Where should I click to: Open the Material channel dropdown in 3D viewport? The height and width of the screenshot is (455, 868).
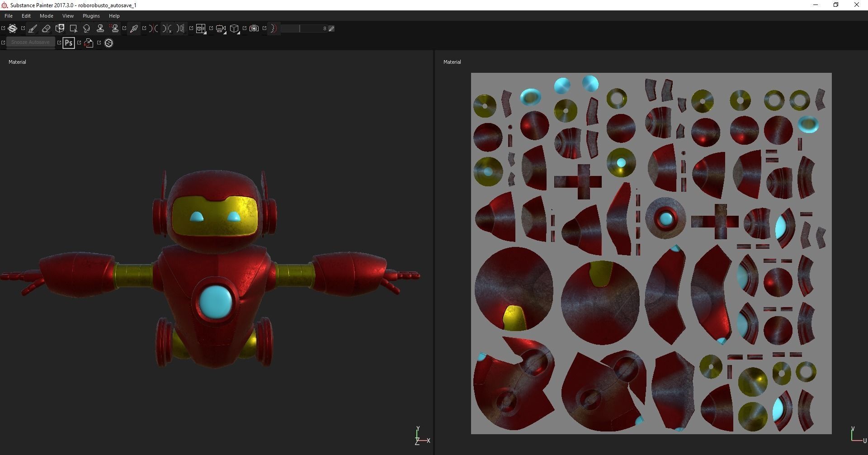pyautogui.click(x=17, y=62)
